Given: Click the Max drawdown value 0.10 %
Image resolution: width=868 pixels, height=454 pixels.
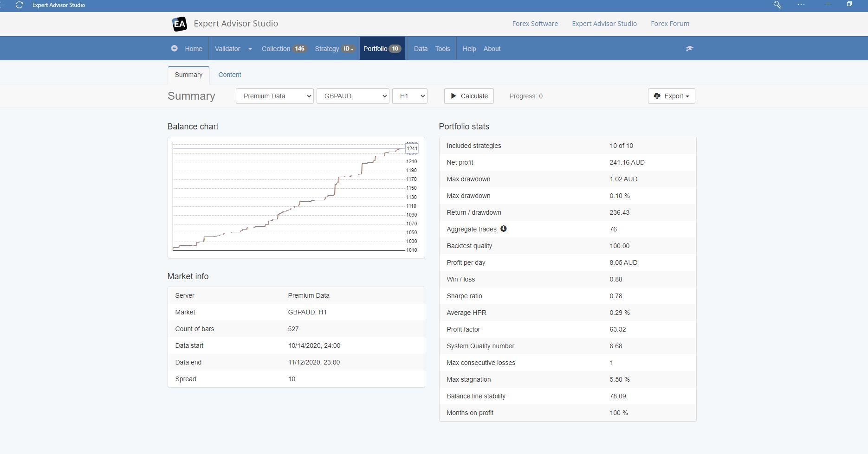Looking at the screenshot, I should [620, 196].
